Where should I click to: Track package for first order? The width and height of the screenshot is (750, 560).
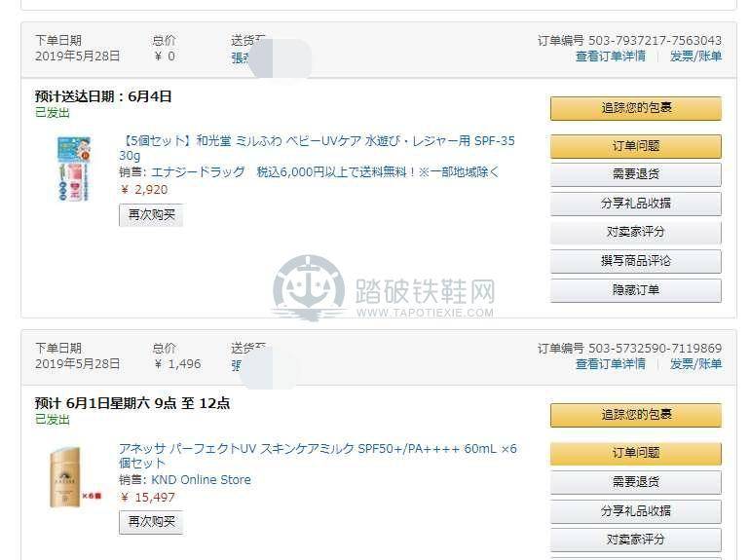coord(635,108)
